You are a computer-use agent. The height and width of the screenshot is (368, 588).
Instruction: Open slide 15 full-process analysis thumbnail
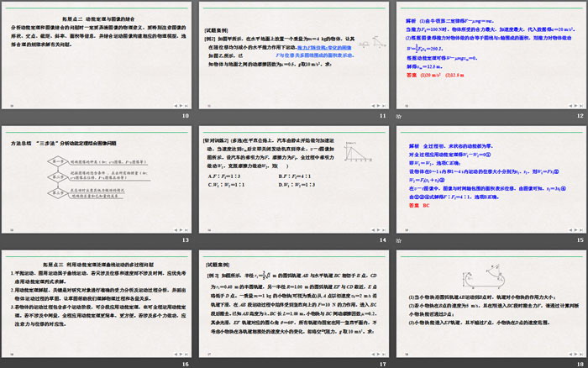pos(489,178)
